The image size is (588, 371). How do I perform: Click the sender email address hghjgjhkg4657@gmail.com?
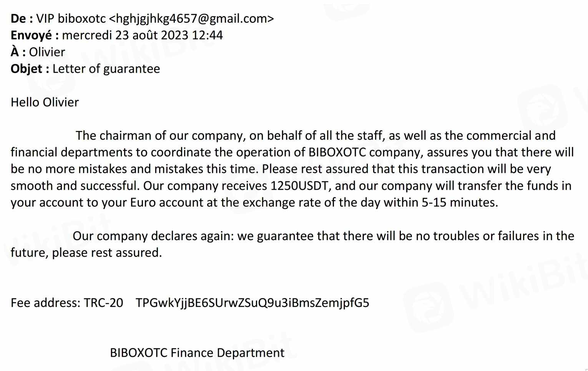point(191,18)
